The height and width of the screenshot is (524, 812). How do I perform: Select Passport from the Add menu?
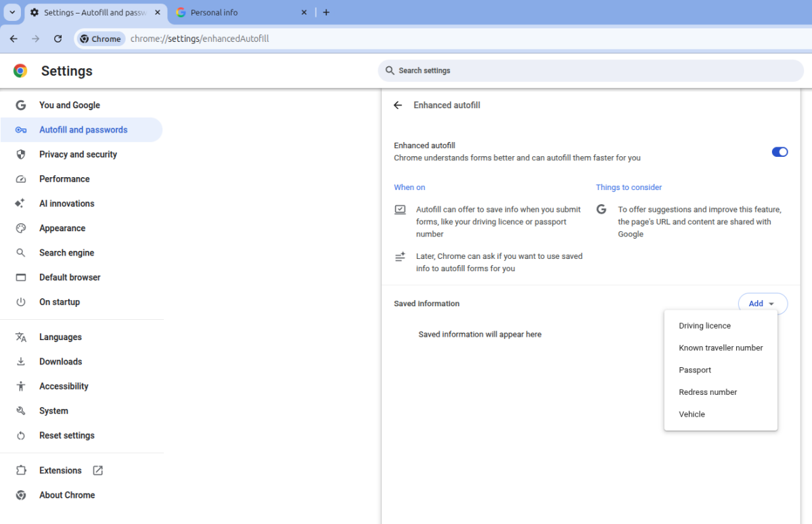(695, 371)
